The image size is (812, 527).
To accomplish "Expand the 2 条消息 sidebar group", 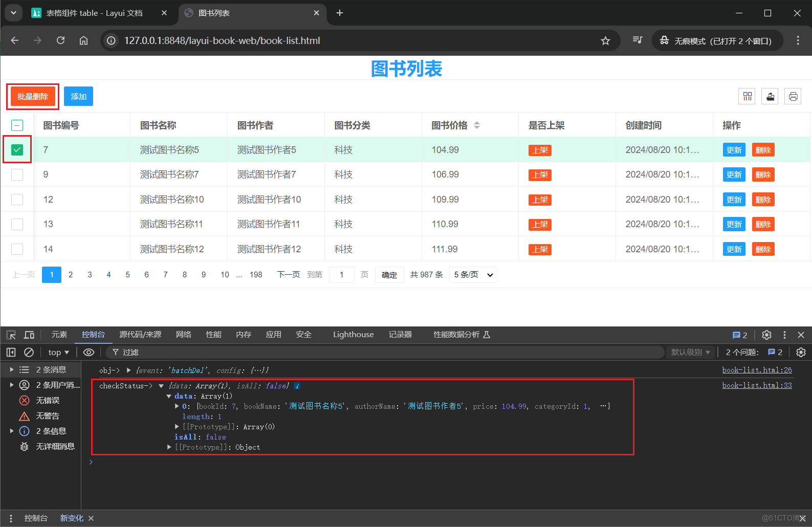I will point(11,369).
